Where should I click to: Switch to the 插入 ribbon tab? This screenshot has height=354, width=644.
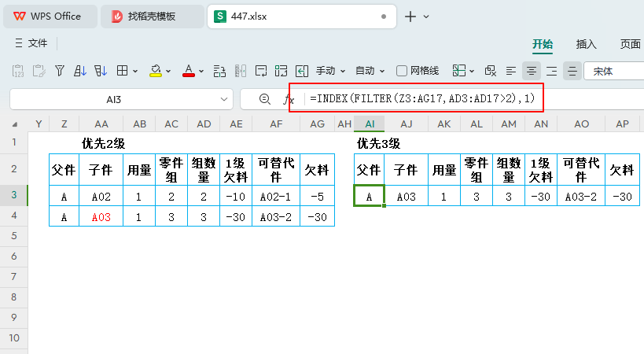point(586,44)
